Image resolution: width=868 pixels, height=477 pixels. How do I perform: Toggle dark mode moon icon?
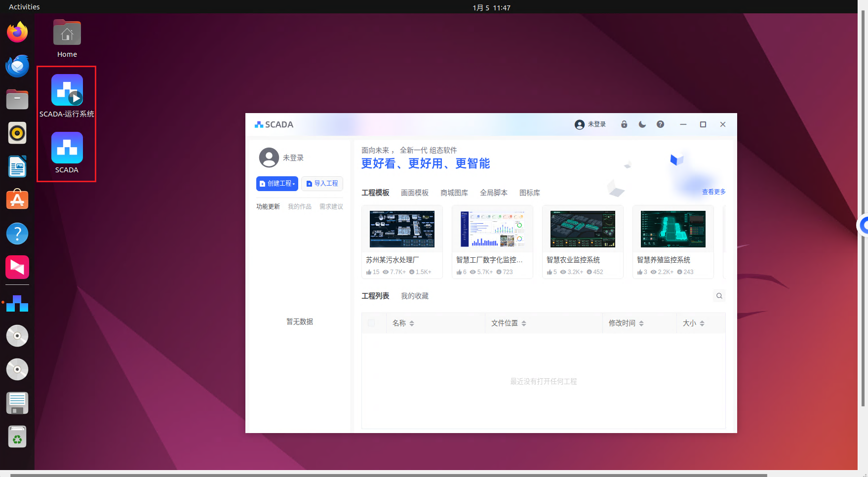642,124
